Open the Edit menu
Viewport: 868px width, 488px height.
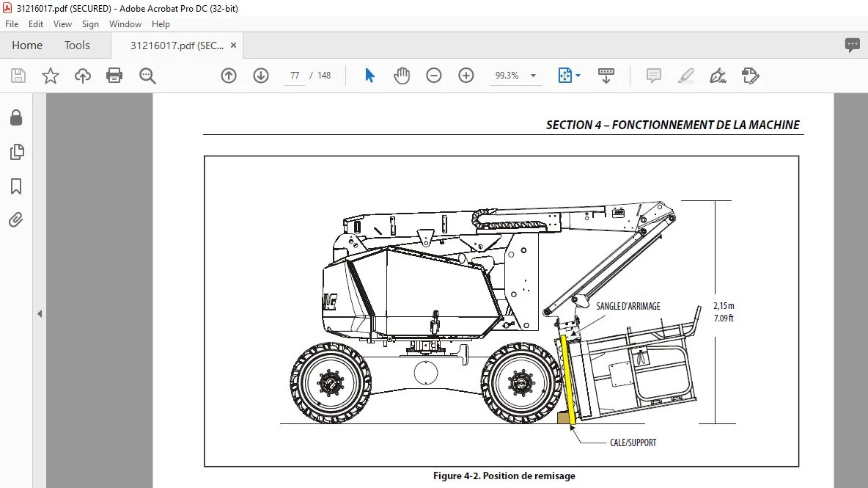[36, 23]
